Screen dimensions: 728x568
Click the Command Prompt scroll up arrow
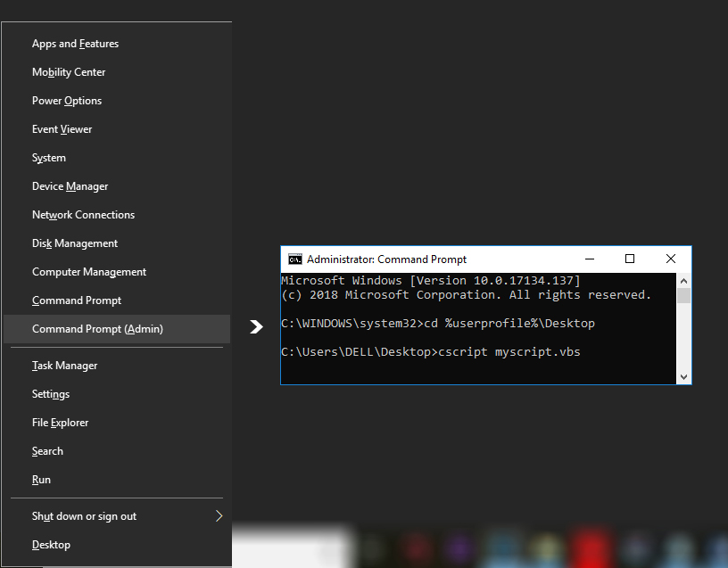point(683,280)
